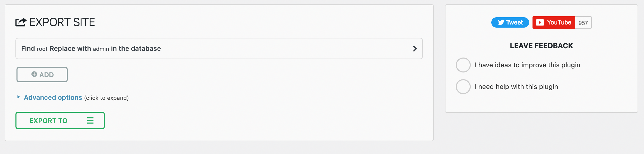Click 'admin' to edit the replace value
Viewport: 644px width, 154px height.
pos(101,48)
